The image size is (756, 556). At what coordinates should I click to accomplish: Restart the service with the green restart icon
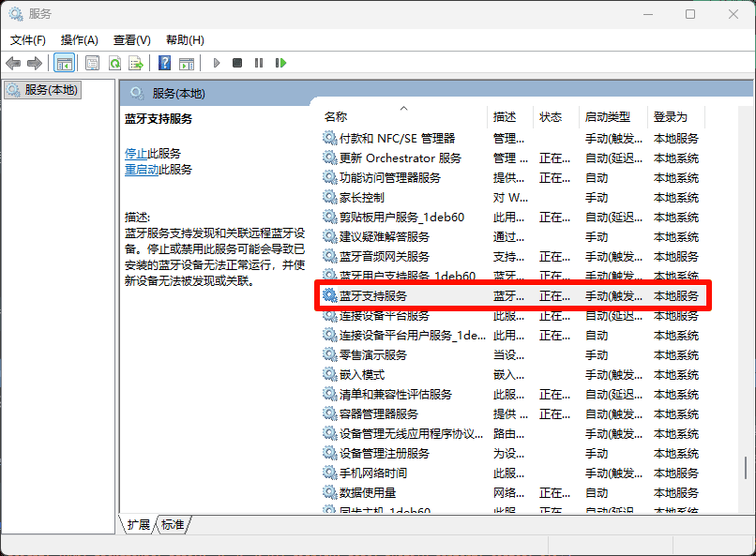pos(280,63)
